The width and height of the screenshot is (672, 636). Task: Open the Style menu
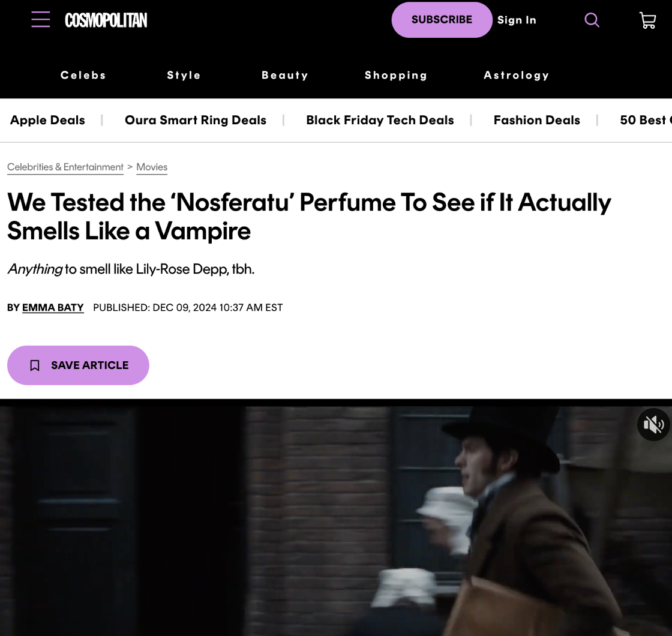pyautogui.click(x=184, y=75)
